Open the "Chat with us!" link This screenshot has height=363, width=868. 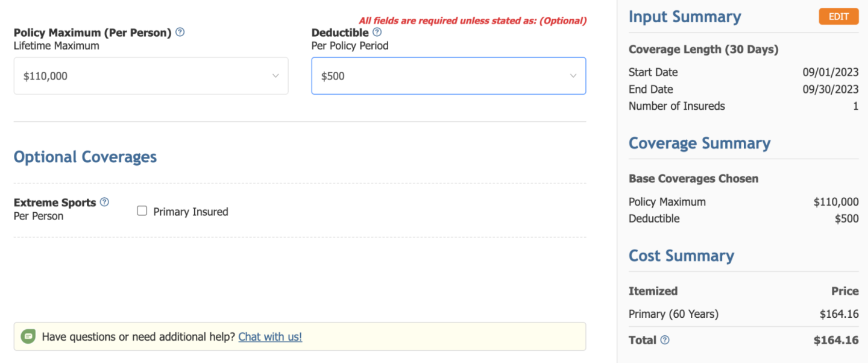point(270,337)
